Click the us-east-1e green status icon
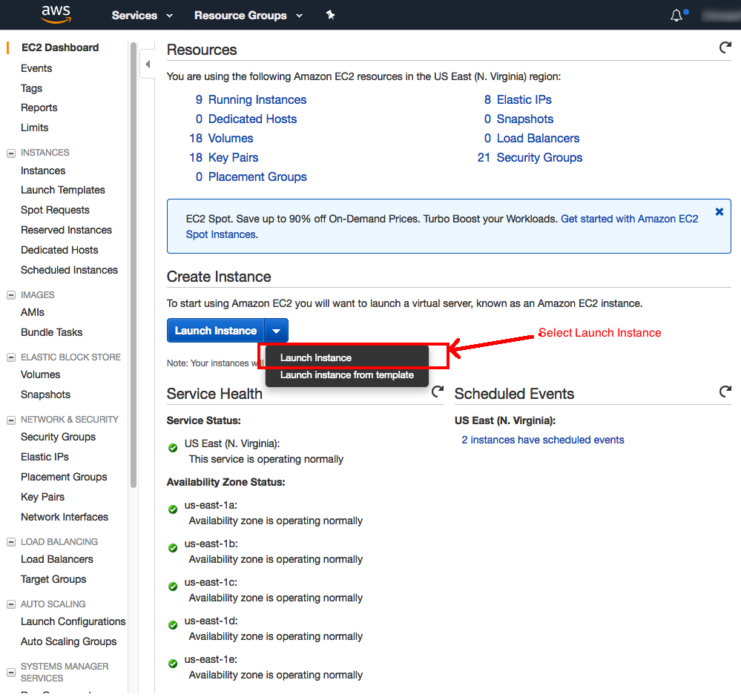Screen dimensions: 741x700 173,664
